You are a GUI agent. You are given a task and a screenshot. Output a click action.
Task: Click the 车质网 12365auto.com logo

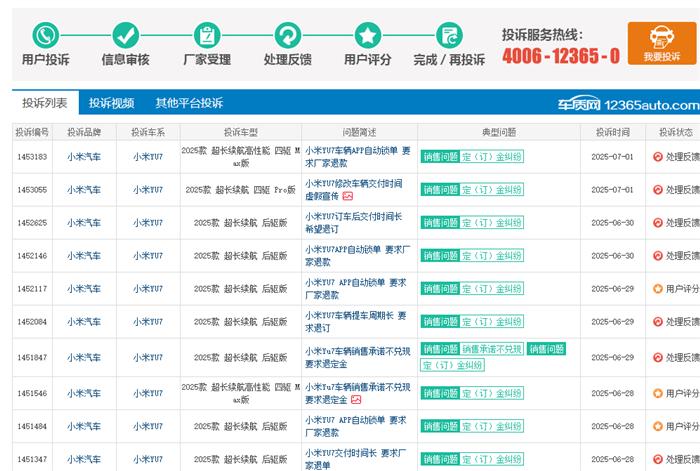point(628,104)
